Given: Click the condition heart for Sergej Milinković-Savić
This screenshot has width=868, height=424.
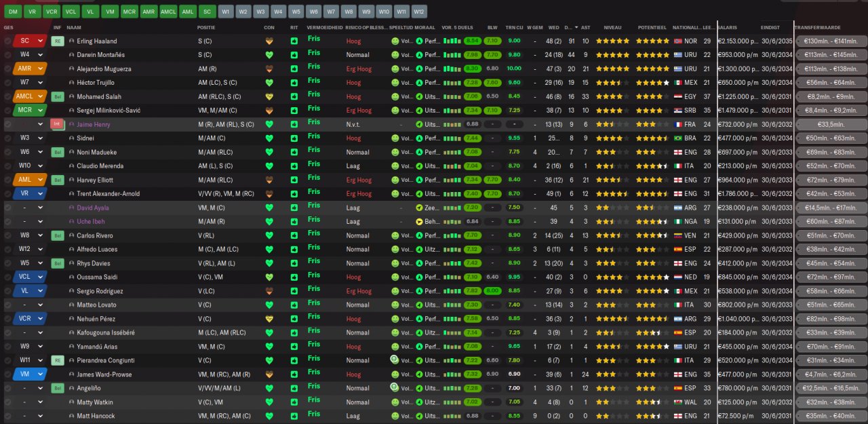Looking at the screenshot, I should pos(269,111).
